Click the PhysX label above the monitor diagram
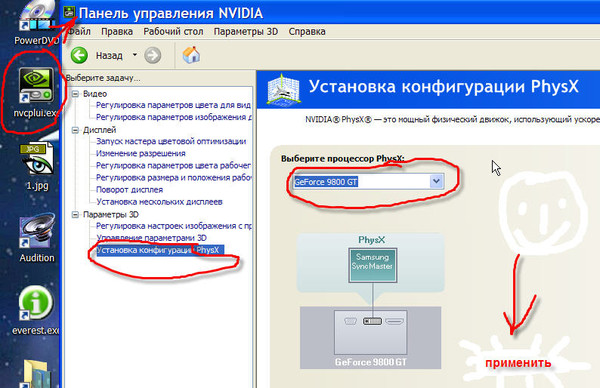 point(372,240)
